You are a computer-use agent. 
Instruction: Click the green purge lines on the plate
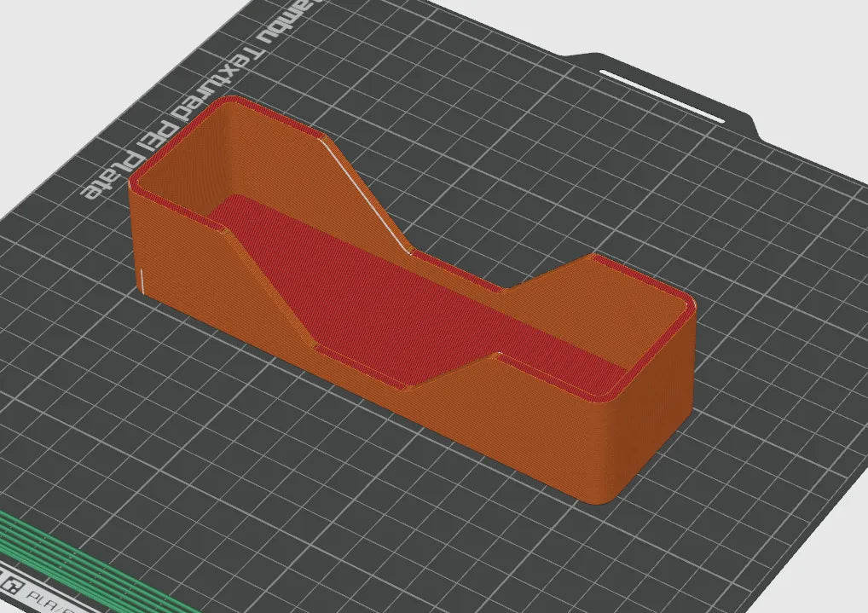click(x=94, y=566)
